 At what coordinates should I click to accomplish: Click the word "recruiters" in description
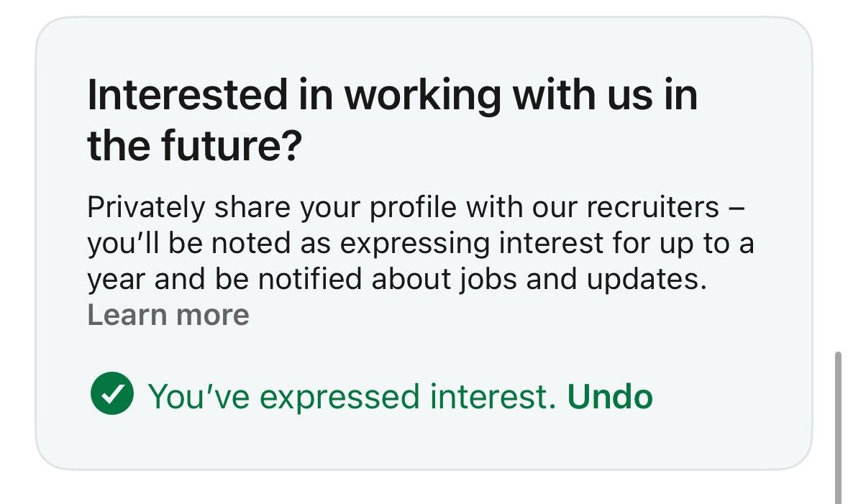[x=653, y=207]
